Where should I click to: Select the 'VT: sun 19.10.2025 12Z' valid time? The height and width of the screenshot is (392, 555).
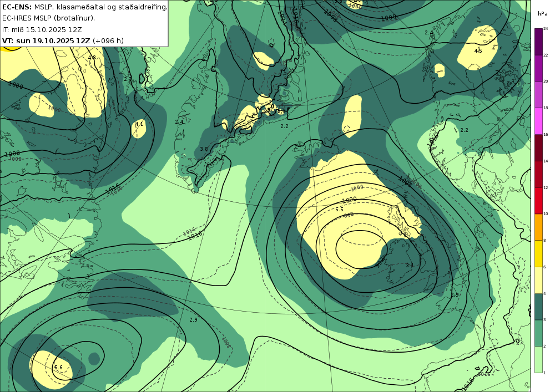pyautogui.click(x=46, y=40)
